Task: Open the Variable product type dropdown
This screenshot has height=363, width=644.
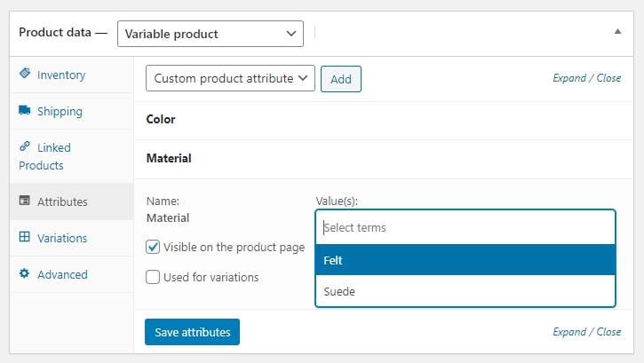Action: [x=210, y=34]
